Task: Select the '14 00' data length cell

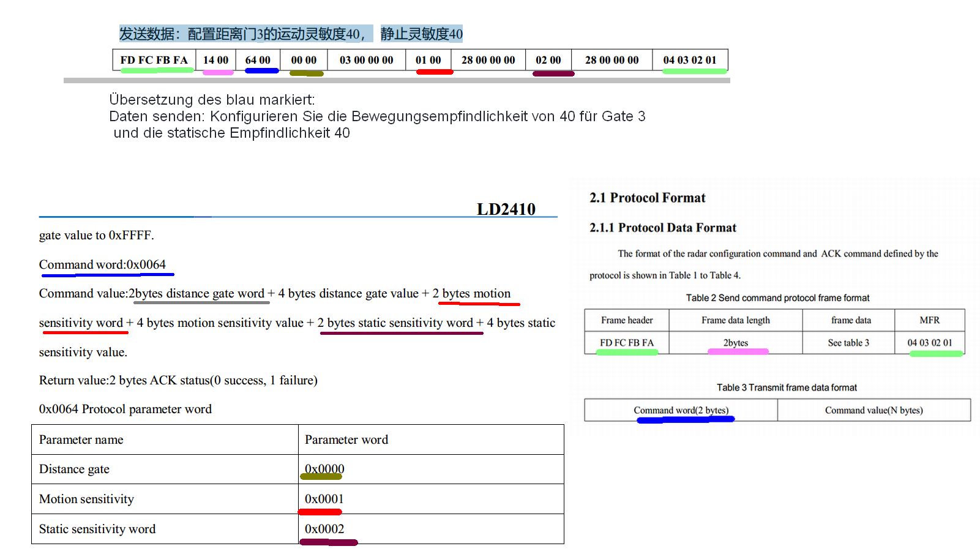Action: point(215,60)
